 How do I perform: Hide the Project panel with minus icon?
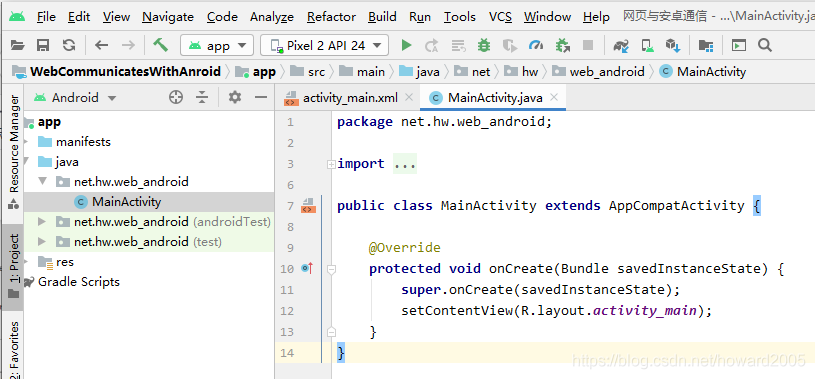[260, 97]
